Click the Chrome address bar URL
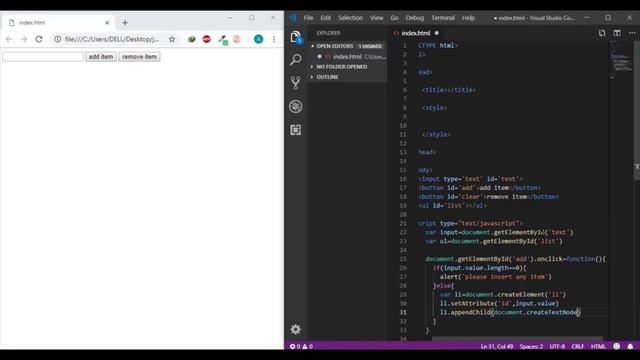 point(112,39)
